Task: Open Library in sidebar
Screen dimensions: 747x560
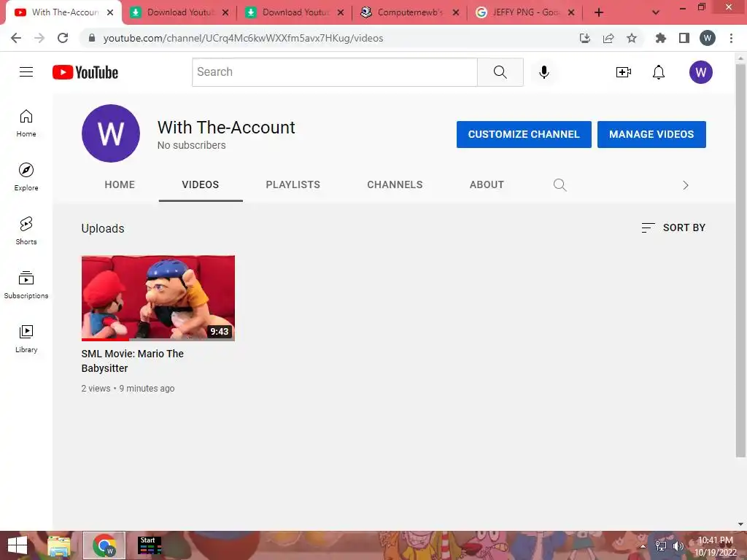Action: tap(26, 338)
